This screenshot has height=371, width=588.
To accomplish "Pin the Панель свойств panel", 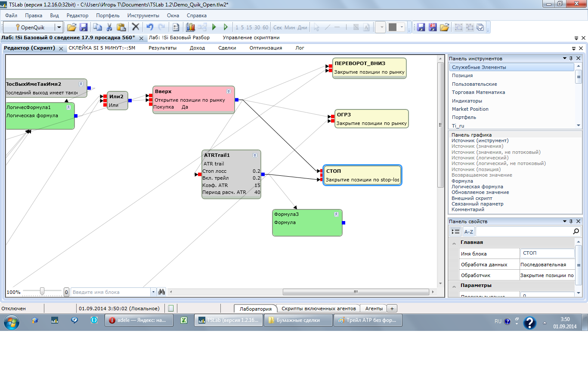I will [571, 221].
